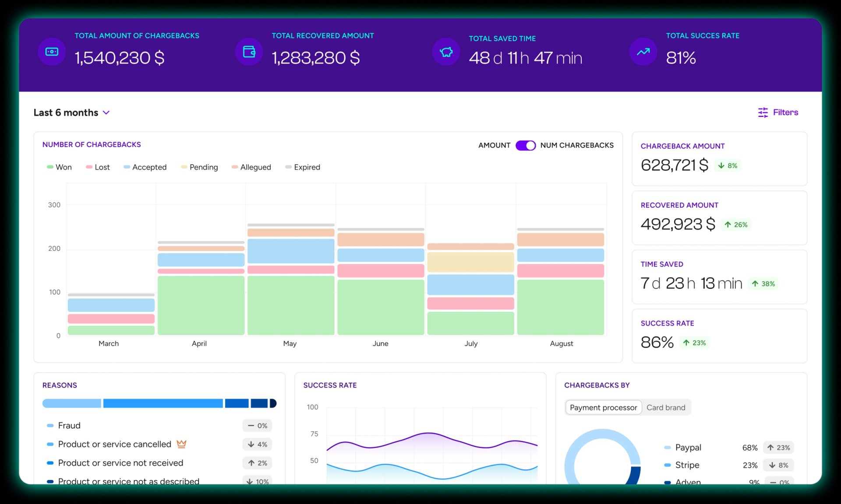Click the trending line icon for Total Success Rate
841x504 pixels.
(643, 52)
